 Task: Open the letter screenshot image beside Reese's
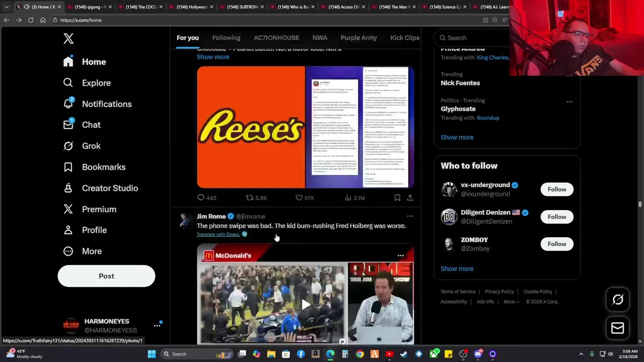360,127
